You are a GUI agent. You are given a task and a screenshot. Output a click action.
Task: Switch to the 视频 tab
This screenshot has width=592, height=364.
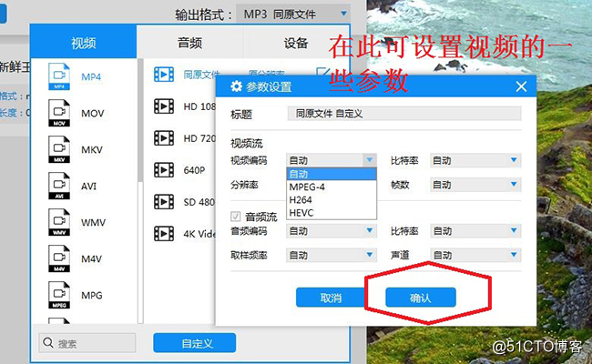(x=84, y=43)
